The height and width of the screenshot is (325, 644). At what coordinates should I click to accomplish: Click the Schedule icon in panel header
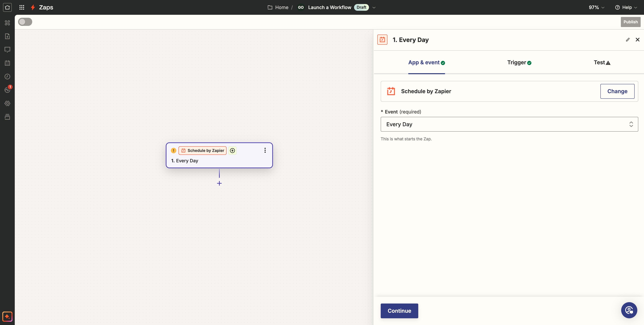coord(382,39)
